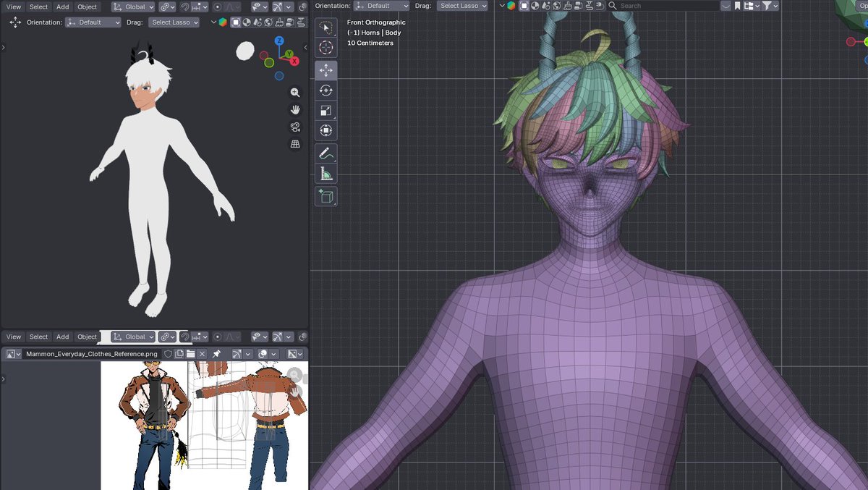
Task: Open the visibility eye dropdown in the top-left header
Action: click(x=259, y=7)
